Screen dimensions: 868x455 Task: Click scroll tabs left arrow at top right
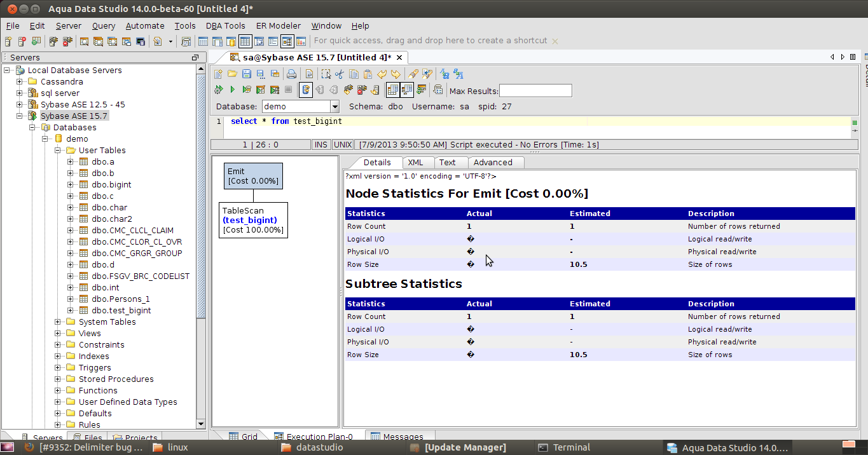pos(832,57)
